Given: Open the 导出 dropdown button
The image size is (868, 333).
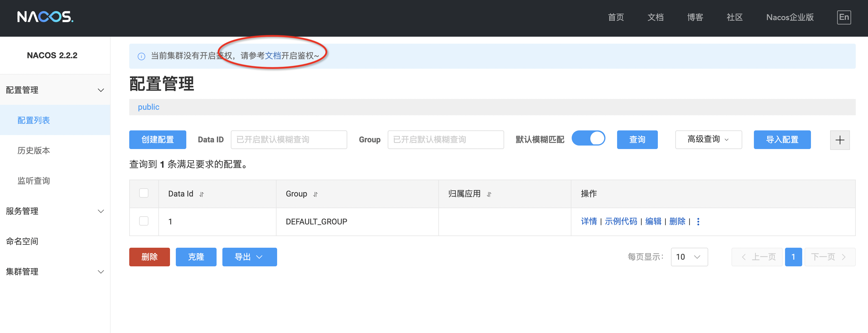Looking at the screenshot, I should (249, 257).
